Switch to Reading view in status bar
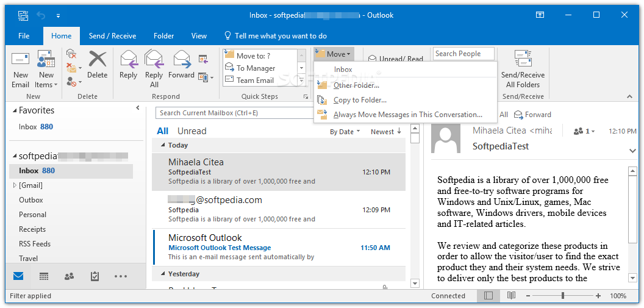The width and height of the screenshot is (644, 308). tap(511, 296)
